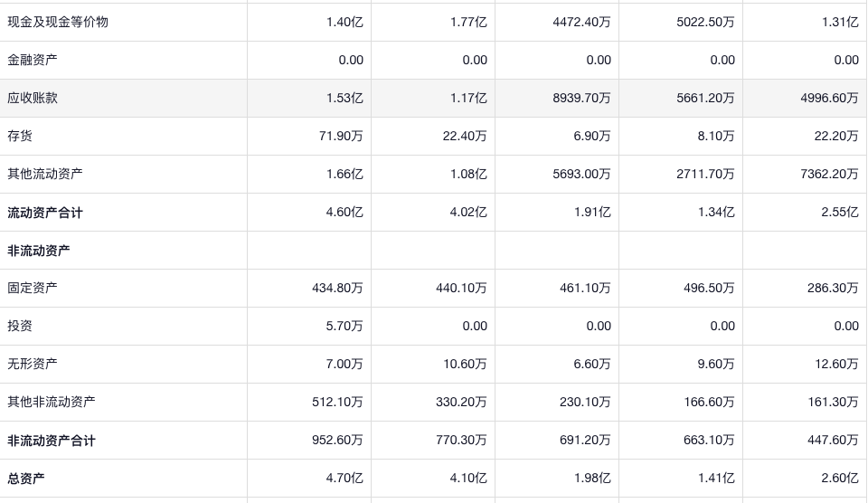Click the 投资 row label
868x503 pixels.
pyautogui.click(x=20, y=326)
